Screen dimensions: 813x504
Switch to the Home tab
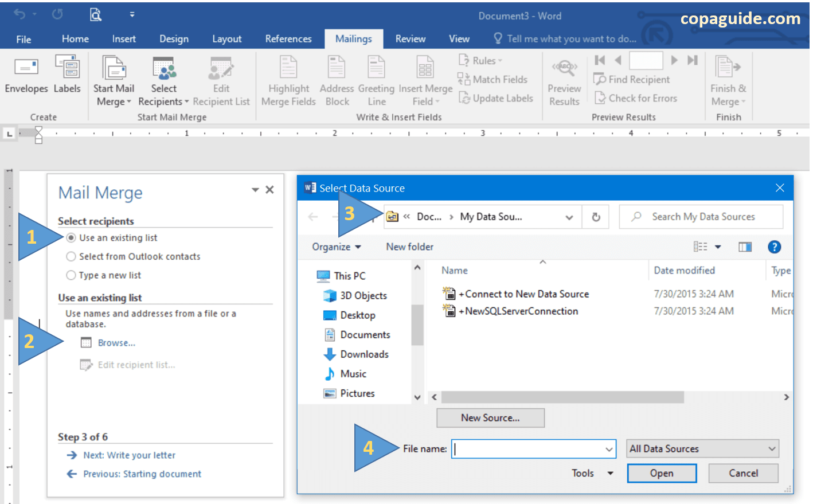point(75,38)
